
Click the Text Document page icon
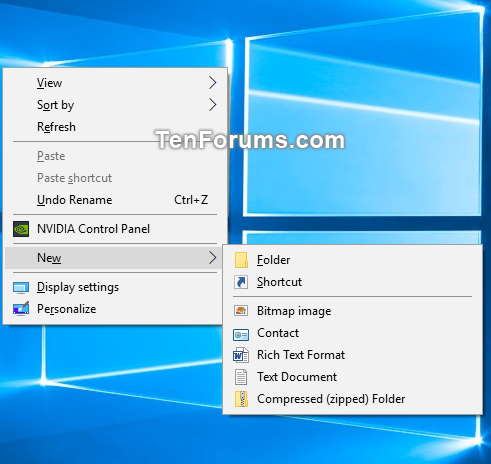click(x=241, y=377)
